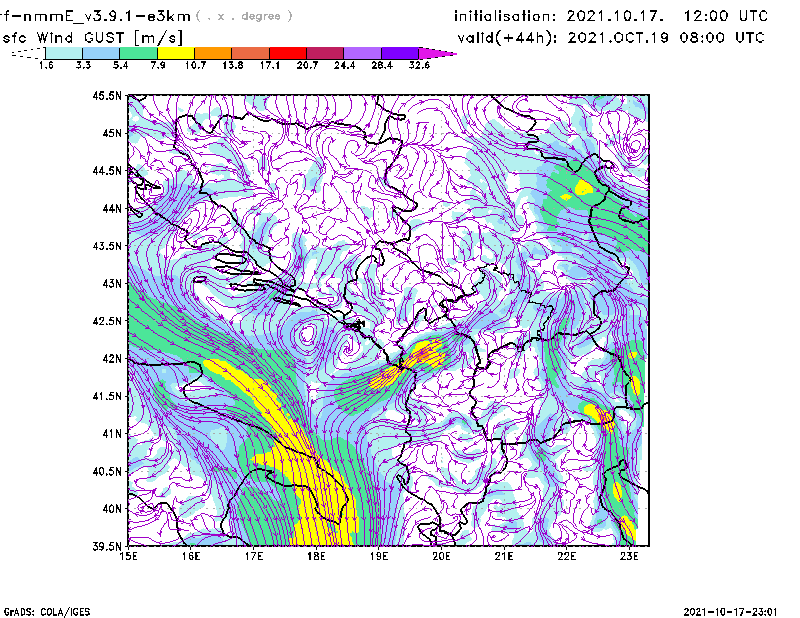
Task: Click the '42.5N' latitude label
Action: click(107, 321)
